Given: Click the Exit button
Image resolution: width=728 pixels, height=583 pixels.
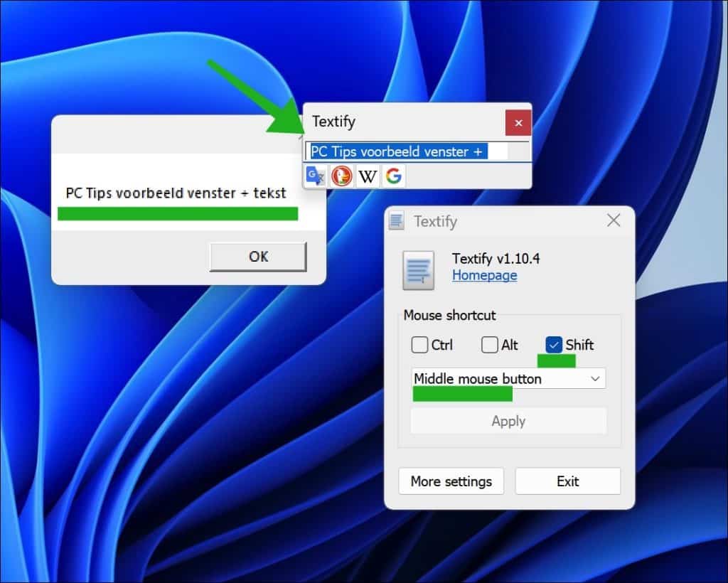Looking at the screenshot, I should click(567, 481).
